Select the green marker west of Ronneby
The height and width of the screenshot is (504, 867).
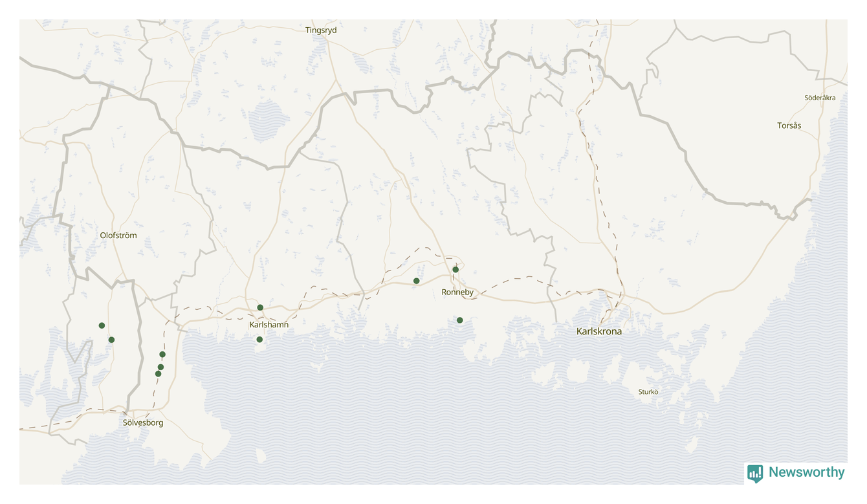(417, 281)
